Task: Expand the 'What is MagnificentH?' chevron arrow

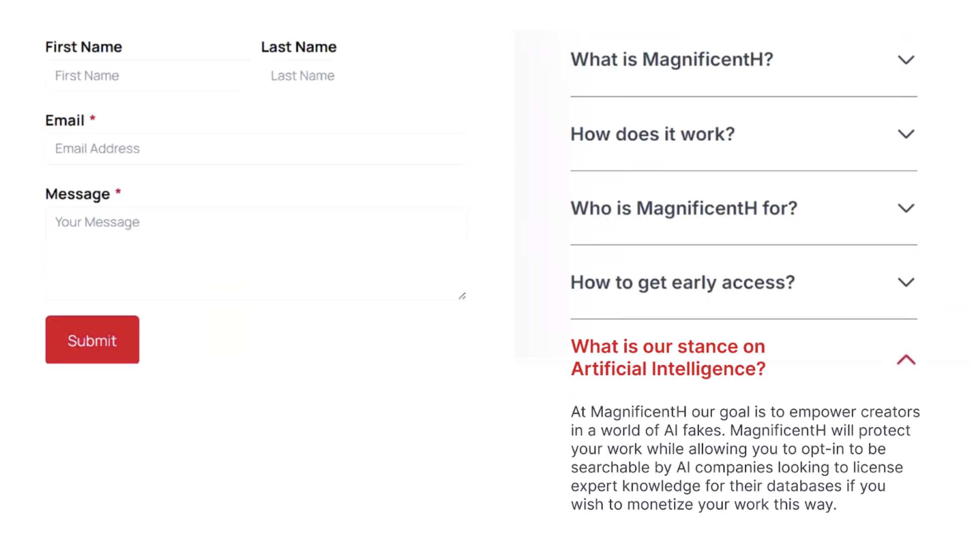Action: tap(906, 60)
